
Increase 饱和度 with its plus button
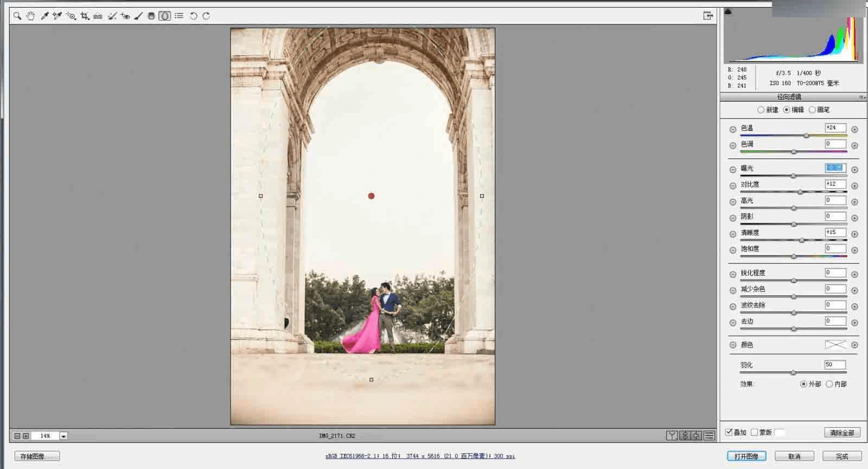pyautogui.click(x=854, y=250)
